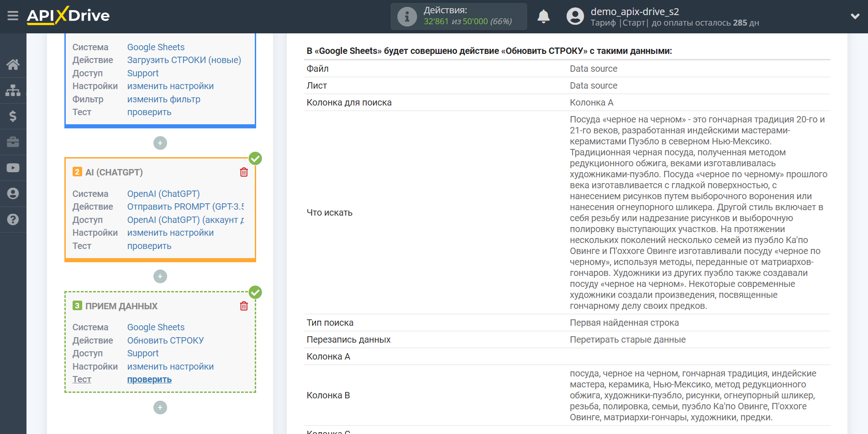Open the hamburger menu

tap(13, 16)
